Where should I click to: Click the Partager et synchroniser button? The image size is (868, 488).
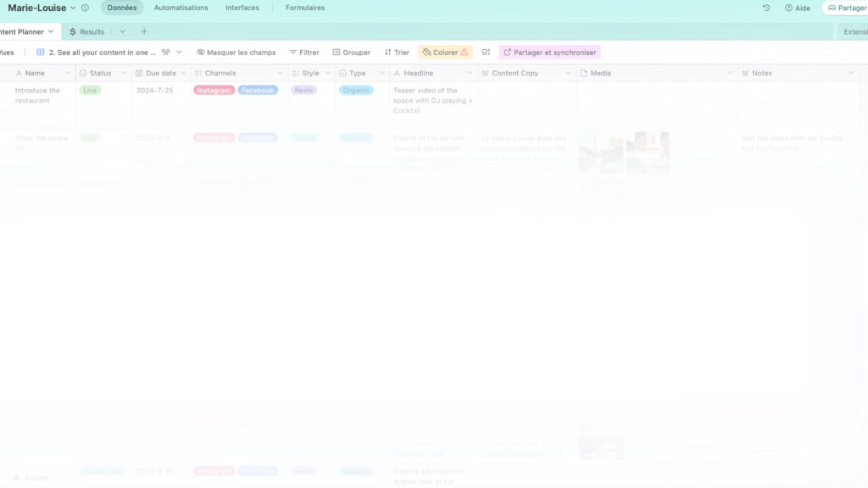pyautogui.click(x=549, y=53)
